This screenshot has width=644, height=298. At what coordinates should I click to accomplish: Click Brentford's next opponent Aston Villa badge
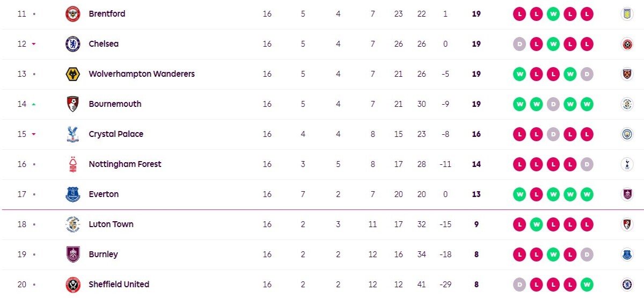pos(626,14)
